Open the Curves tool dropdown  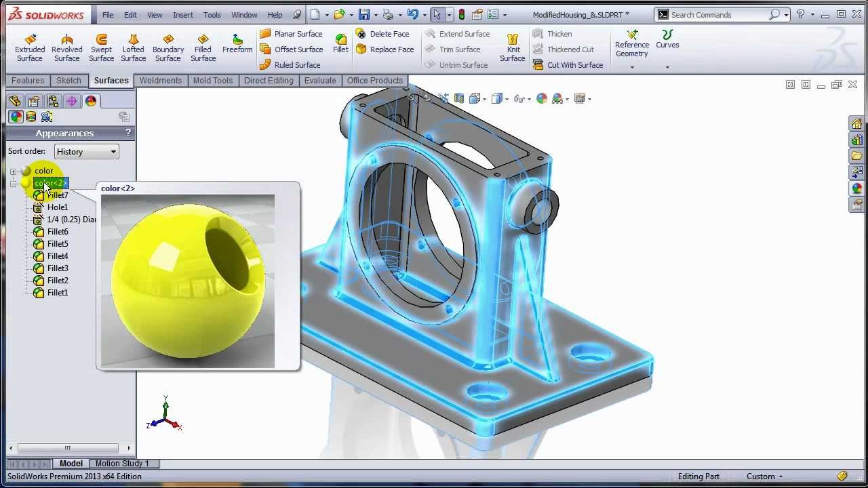tap(667, 67)
